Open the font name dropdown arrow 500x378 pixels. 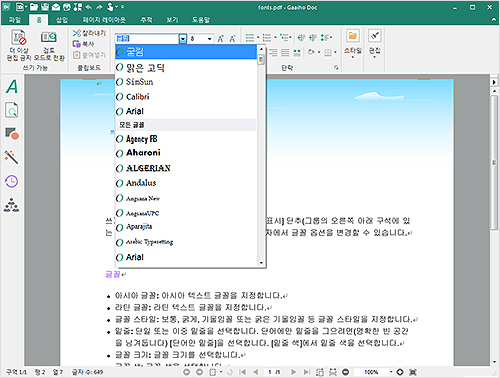(x=183, y=39)
